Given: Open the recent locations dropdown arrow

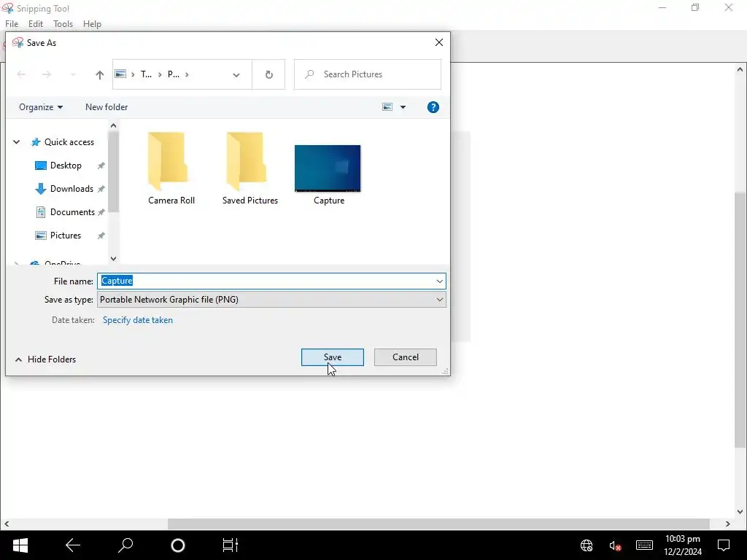Looking at the screenshot, I should click(73, 75).
